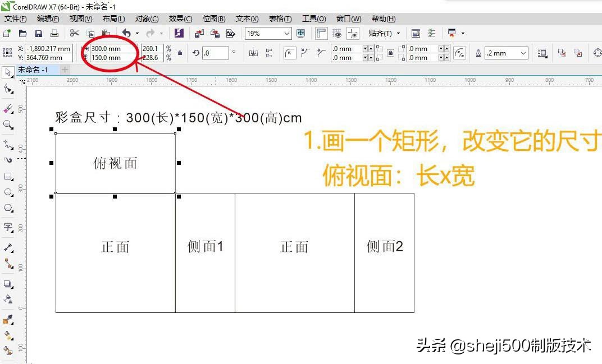Open the 对象(C) menu
Image resolution: width=602 pixels, height=364 pixels.
(147, 19)
